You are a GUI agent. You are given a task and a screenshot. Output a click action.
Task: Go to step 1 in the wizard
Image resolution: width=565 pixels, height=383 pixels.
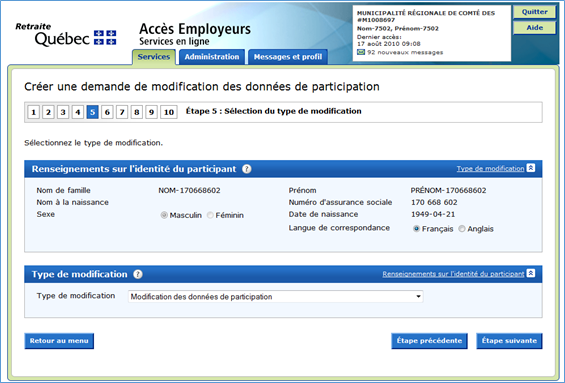coord(34,112)
